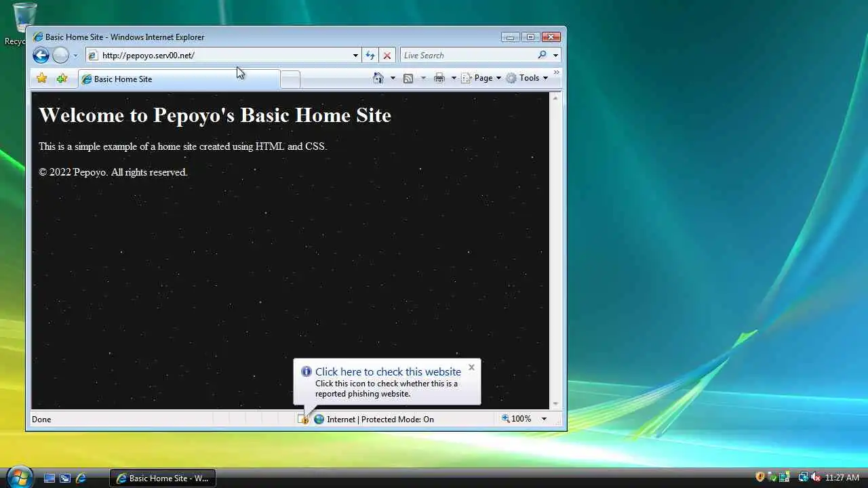Click the Back navigation arrow
The height and width of the screenshot is (488, 868).
click(x=41, y=56)
